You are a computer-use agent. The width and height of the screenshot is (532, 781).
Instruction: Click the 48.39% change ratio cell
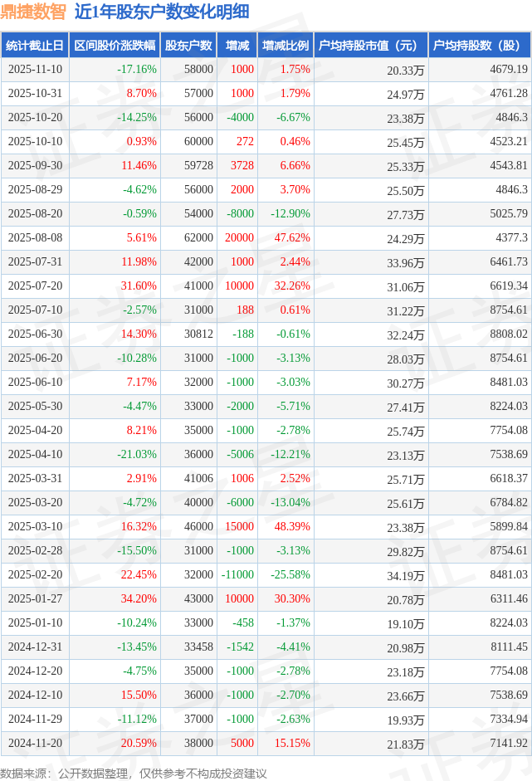click(x=284, y=526)
